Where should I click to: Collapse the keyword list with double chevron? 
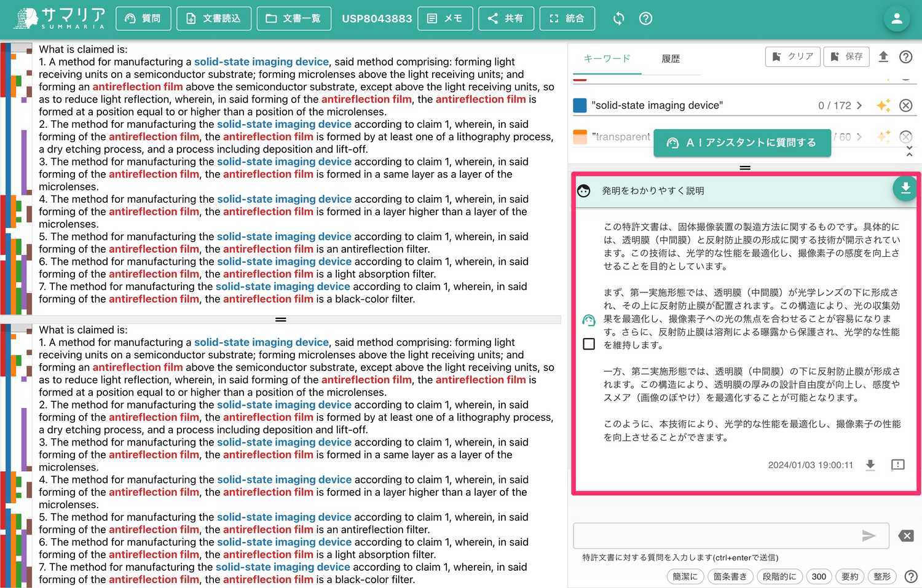pyautogui.click(x=909, y=151)
